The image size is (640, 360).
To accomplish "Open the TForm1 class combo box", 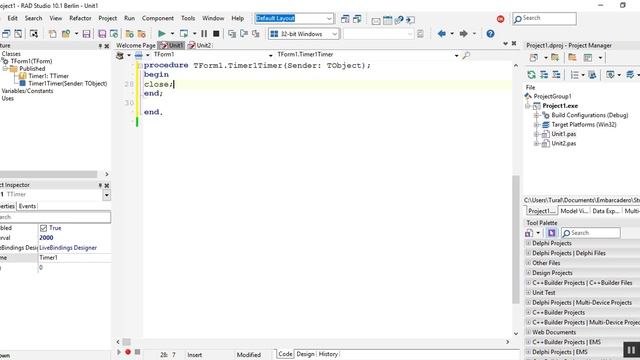I will tap(270, 55).
